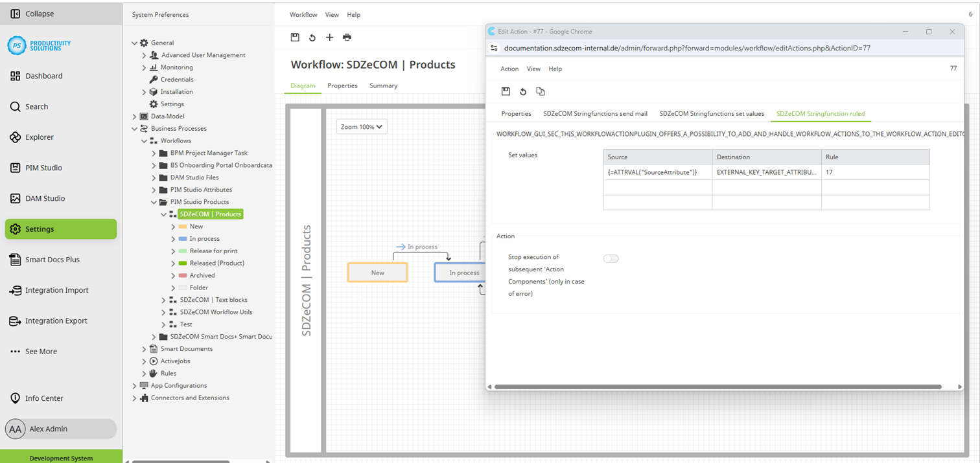Click the browser address bar URL
The height and width of the screenshot is (463, 980).
[687, 48]
